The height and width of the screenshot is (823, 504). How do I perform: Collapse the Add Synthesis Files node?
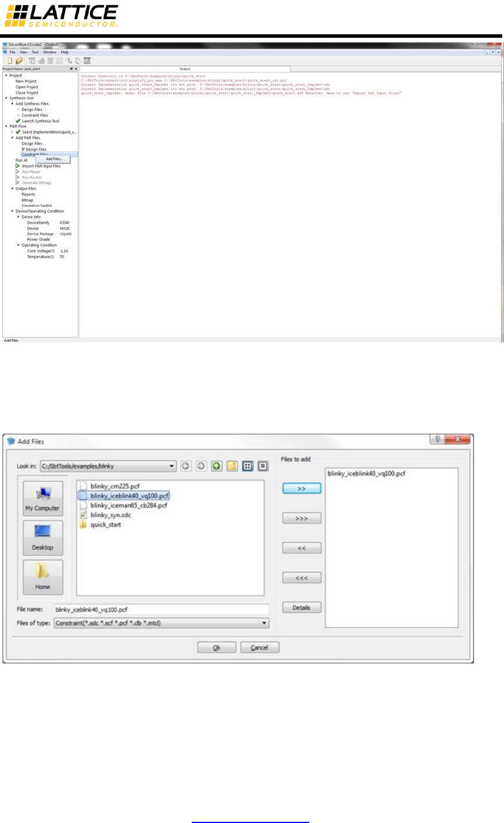click(x=12, y=103)
